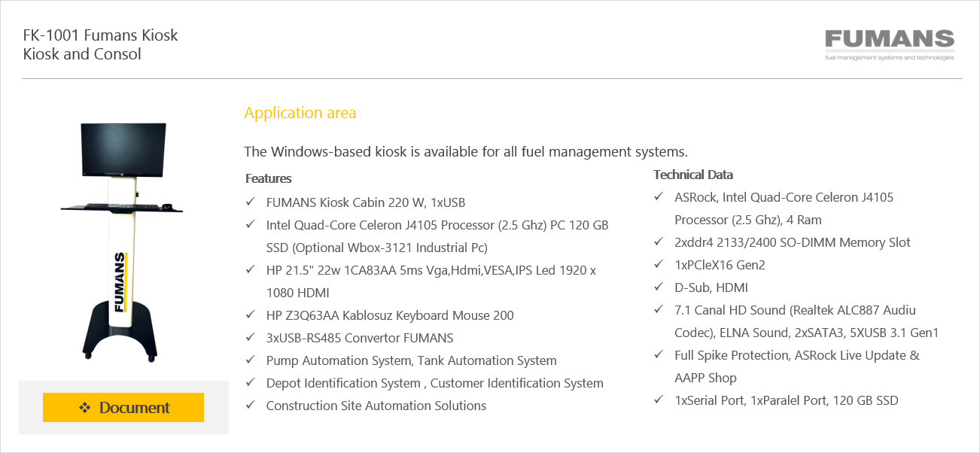Click the Application area heading

(300, 113)
